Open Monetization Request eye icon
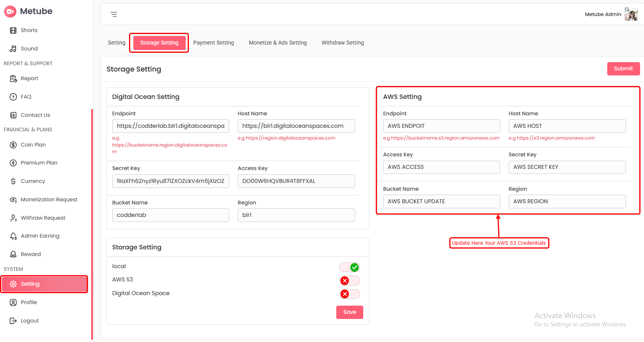644x342 pixels. click(x=13, y=200)
